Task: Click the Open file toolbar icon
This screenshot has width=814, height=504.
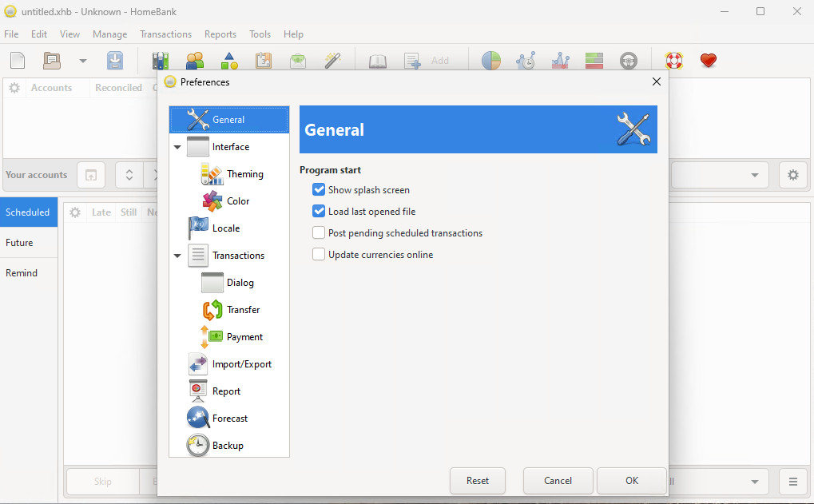Action: click(x=52, y=61)
